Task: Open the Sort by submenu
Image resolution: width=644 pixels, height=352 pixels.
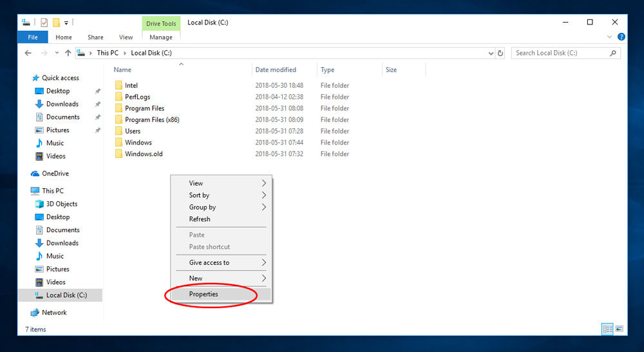Action: click(x=222, y=195)
